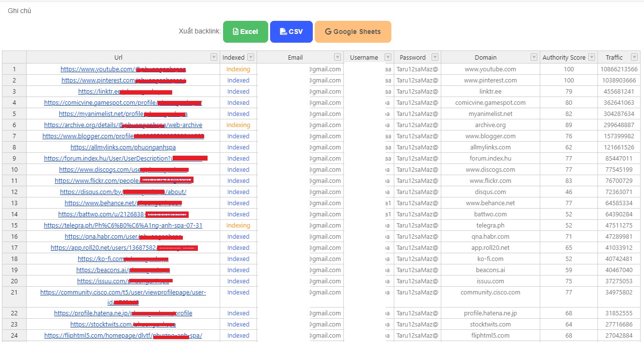Viewport: 644px width, 342px height.
Task: Open the Traffic column filter dropdown
Action: pos(634,57)
